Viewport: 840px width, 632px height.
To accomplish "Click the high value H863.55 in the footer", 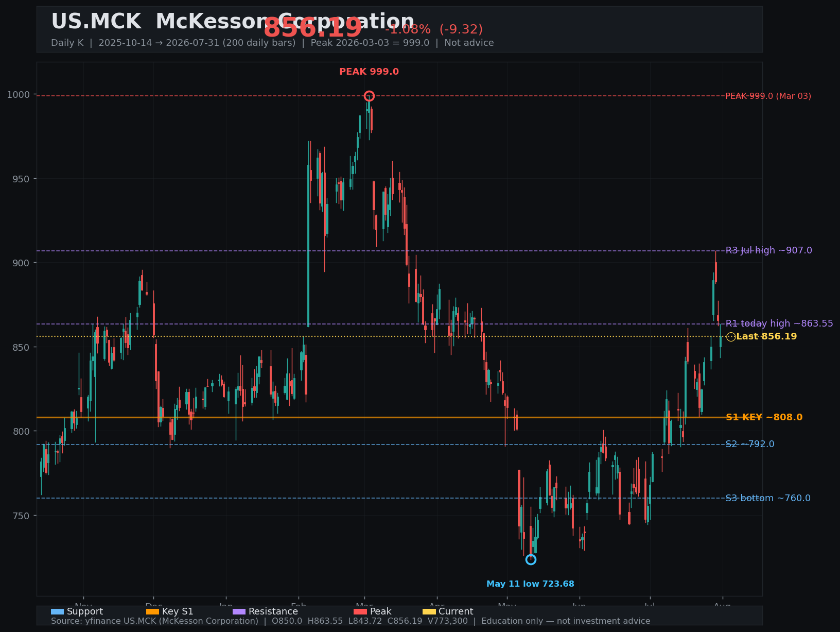I will 325,621.
